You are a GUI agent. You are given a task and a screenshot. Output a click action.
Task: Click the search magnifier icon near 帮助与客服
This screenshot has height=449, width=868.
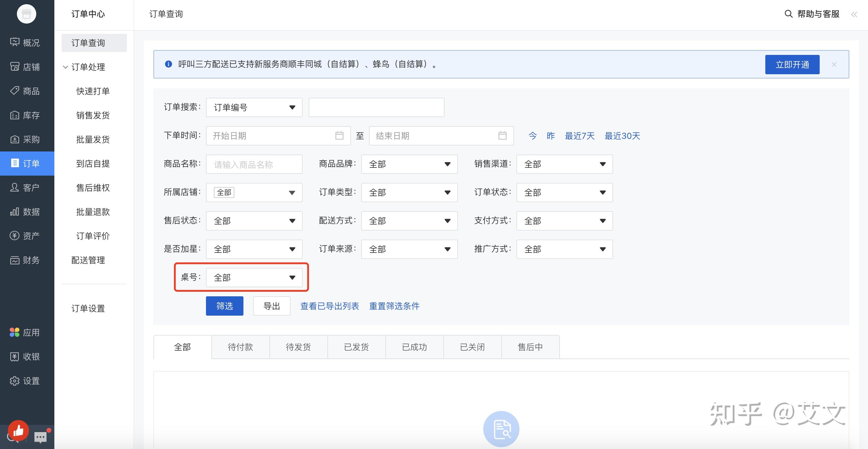click(789, 14)
